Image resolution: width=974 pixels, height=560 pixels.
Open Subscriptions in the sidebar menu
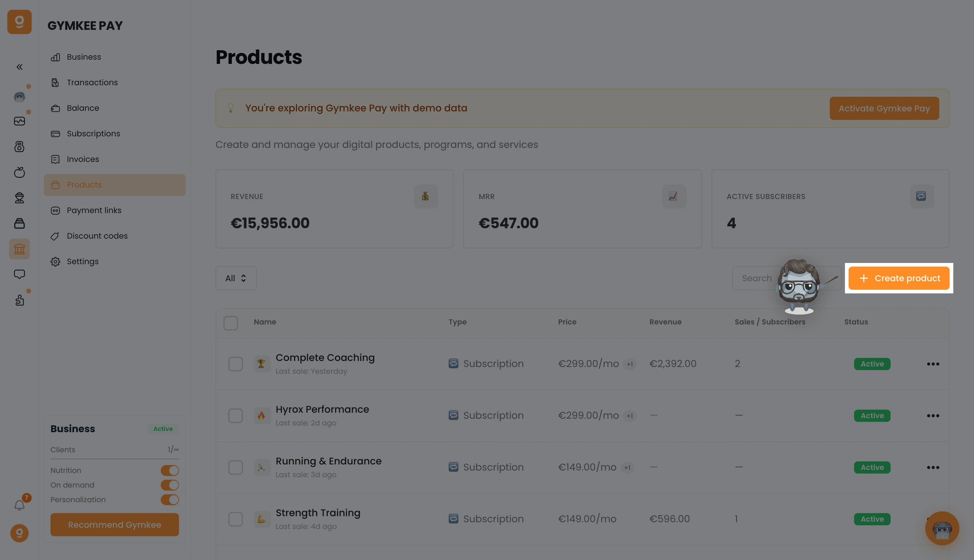(x=114, y=134)
